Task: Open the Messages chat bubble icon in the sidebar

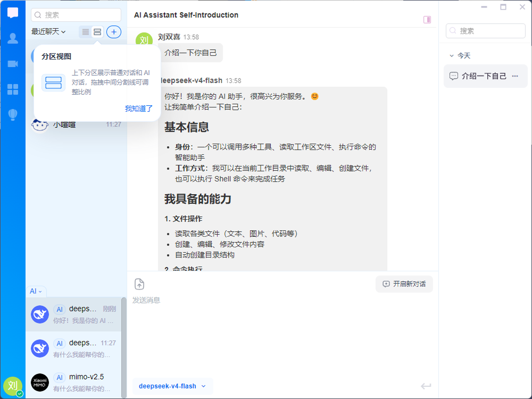Action: coord(13,13)
